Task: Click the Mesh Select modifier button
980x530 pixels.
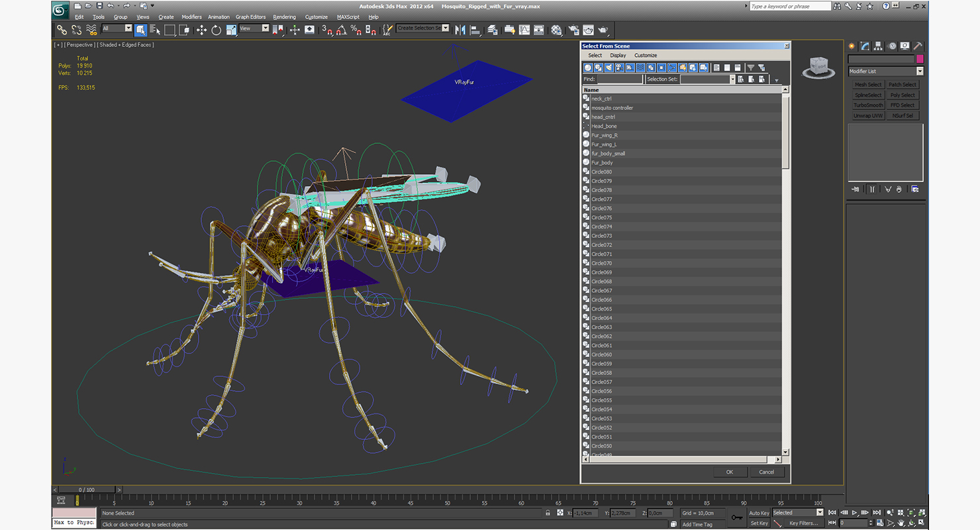Action: pyautogui.click(x=868, y=85)
